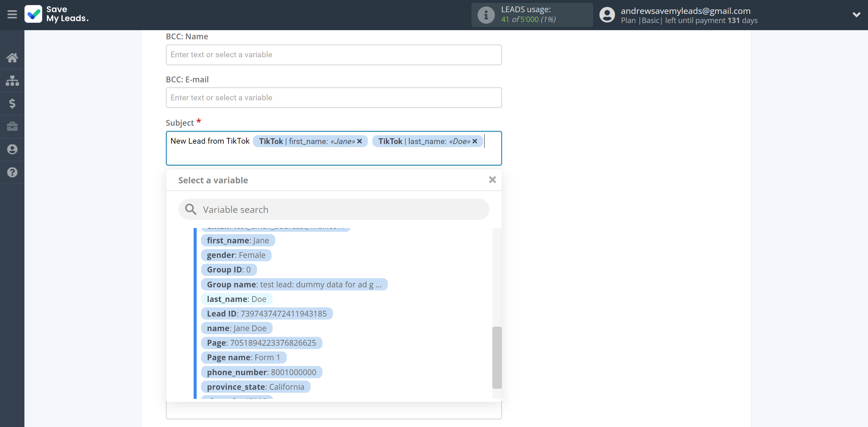Screen dimensions: 868x427
Task: Click the LEADS usage counter text
Action: [529, 19]
